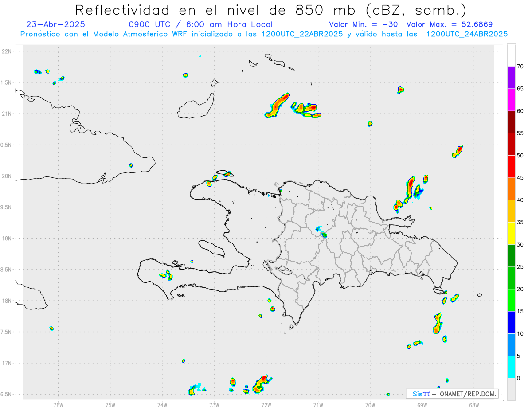Image resolution: width=532 pixels, height=411 pixels.
Task: Click the gold 35–40 dBZ color swatch
Action: click(511, 211)
